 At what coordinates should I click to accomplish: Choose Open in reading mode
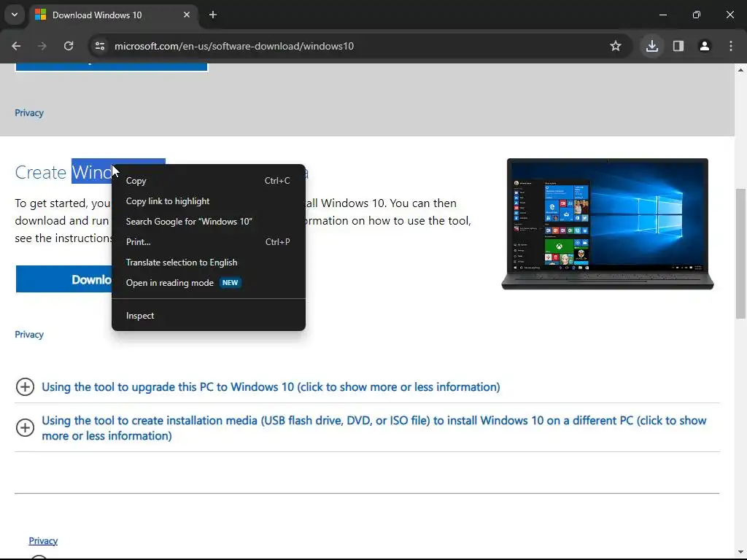[x=208, y=284]
